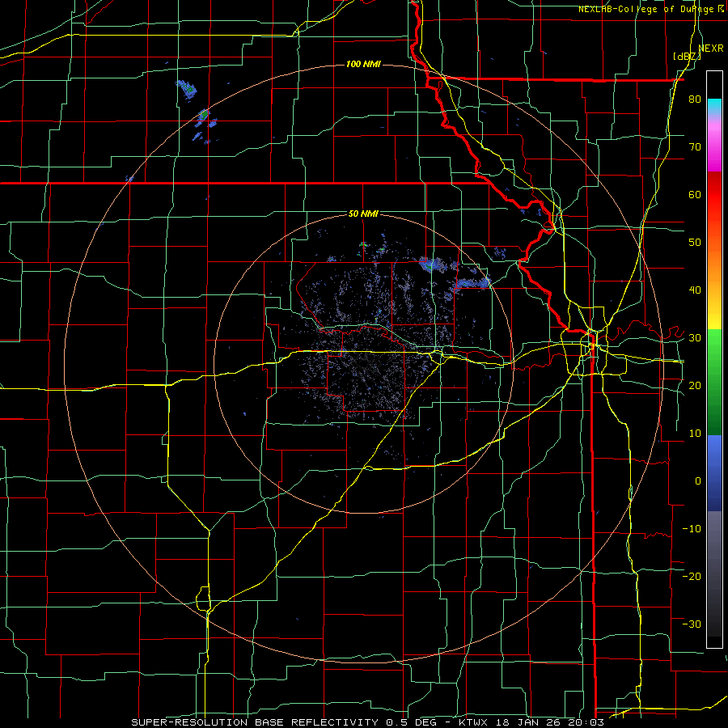The width and height of the screenshot is (728, 728).
Task: Click the -10 value on dBZ scale
Action: click(x=692, y=529)
